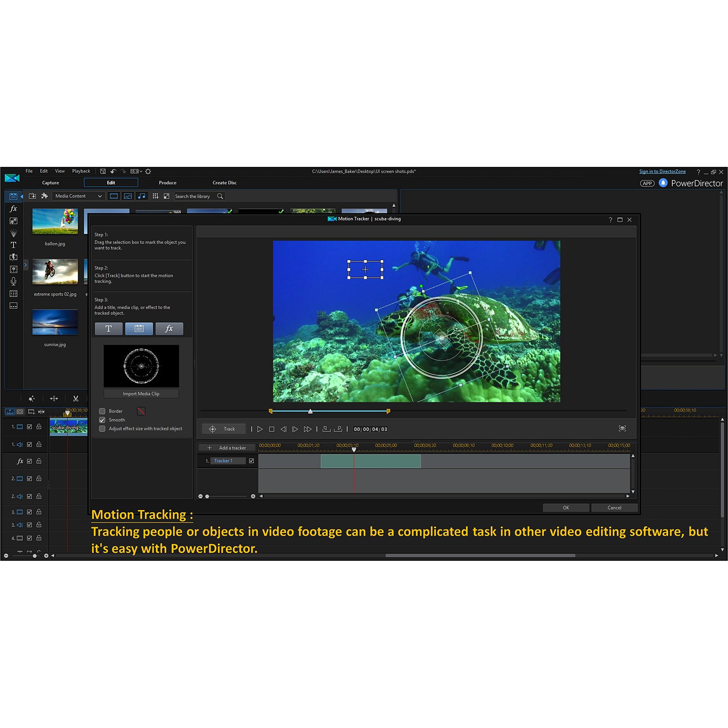The image size is (728, 728).
Task: Click Import Media Clip button
Action: (141, 394)
